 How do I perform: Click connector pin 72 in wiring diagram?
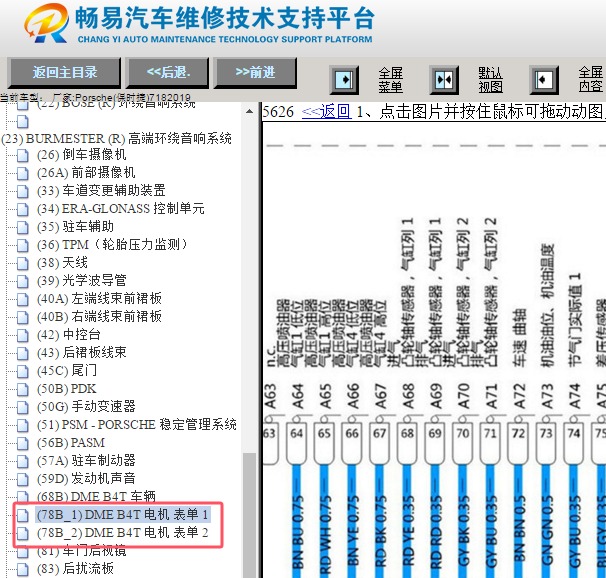[x=518, y=443]
